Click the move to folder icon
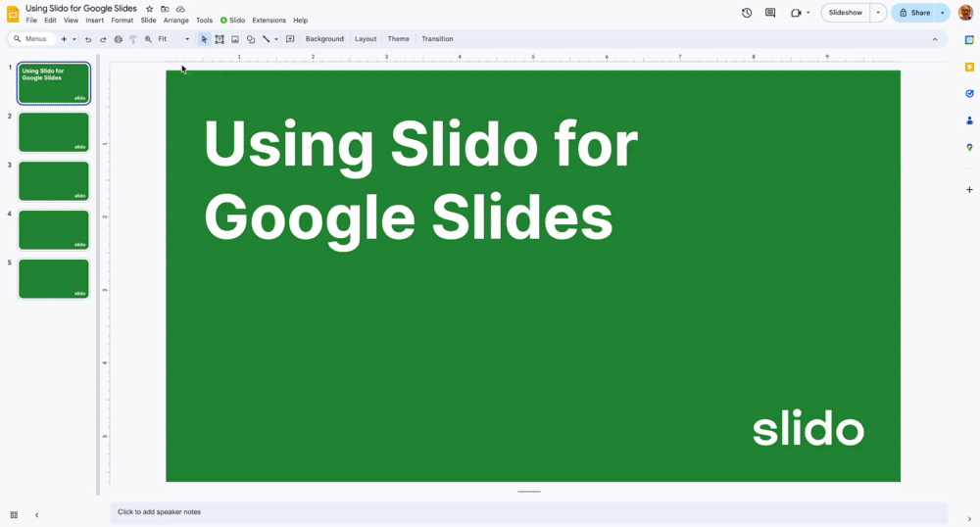 tap(165, 9)
